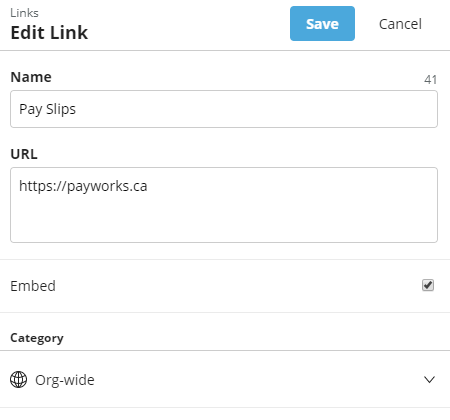Click the Name field label
The width and height of the screenshot is (450, 420).
tap(31, 77)
